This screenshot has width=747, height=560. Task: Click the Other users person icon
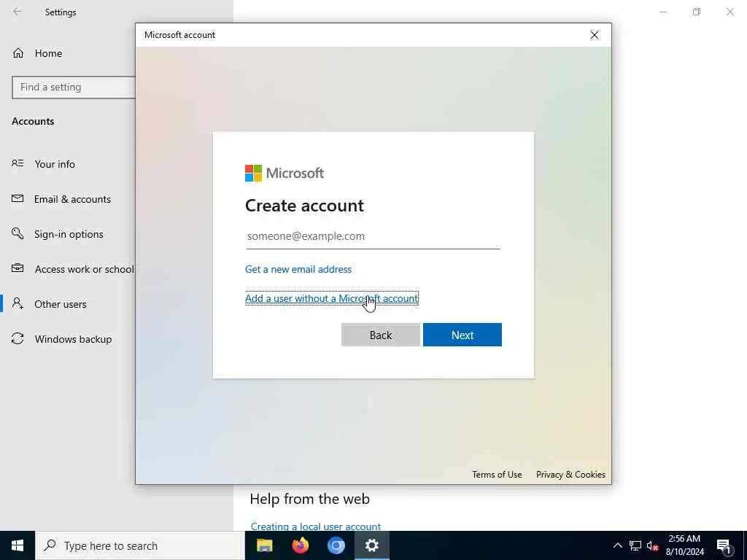[18, 303]
